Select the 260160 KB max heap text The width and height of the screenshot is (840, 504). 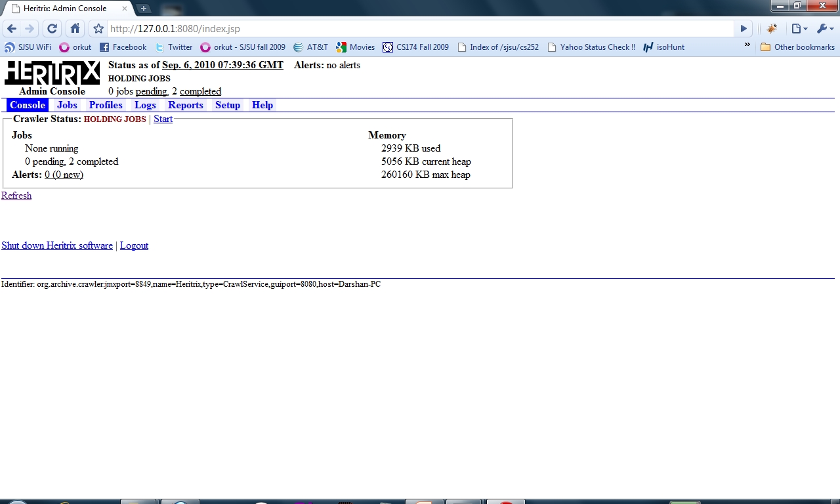pyautogui.click(x=426, y=175)
